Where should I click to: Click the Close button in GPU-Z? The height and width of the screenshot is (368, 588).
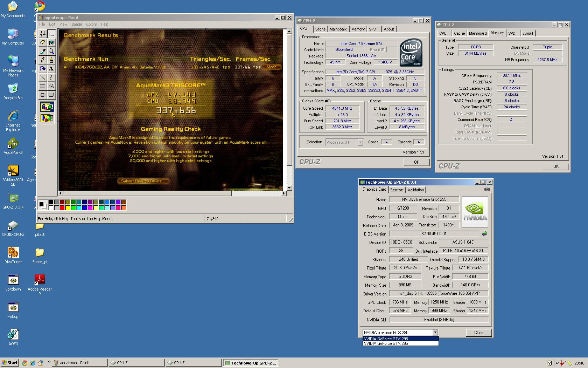coord(478,333)
